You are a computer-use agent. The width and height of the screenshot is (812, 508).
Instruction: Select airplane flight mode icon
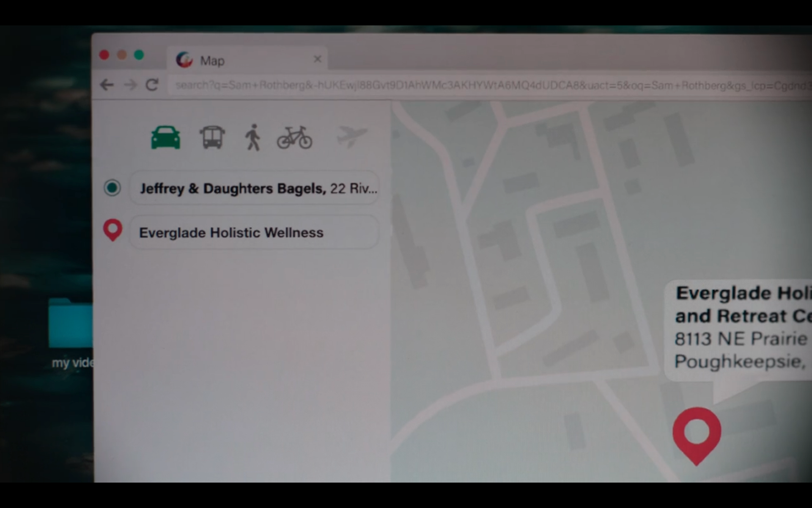[351, 136]
